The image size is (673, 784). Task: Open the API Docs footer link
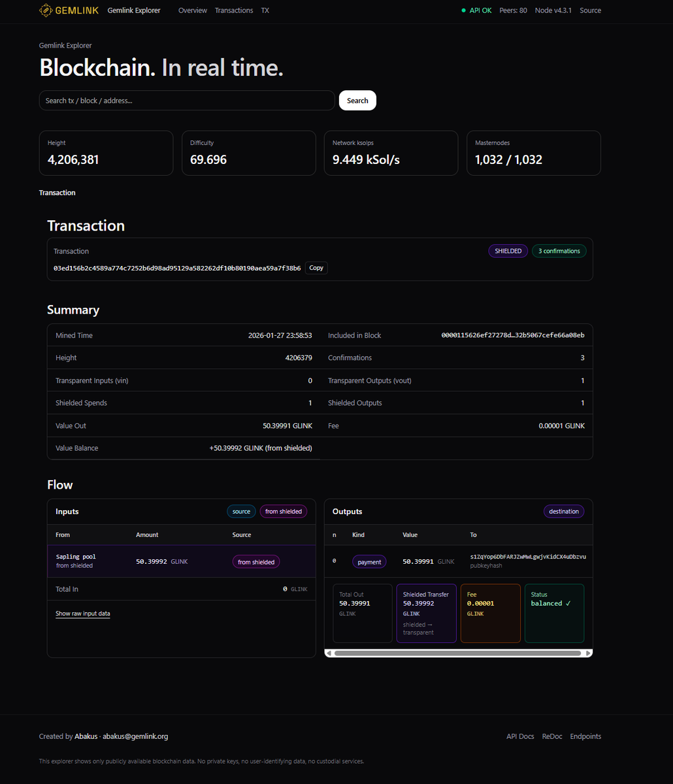[x=520, y=736]
